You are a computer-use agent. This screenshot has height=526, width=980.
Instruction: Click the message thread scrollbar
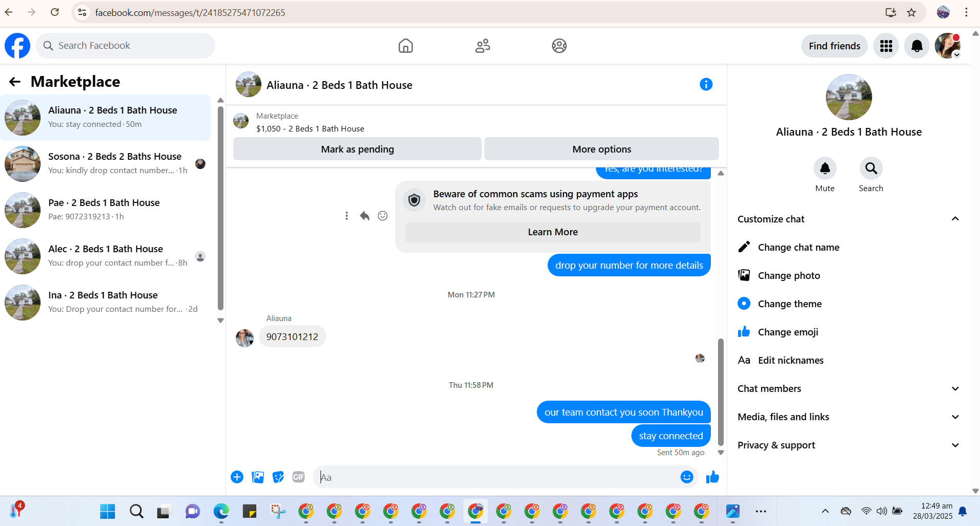point(721,392)
